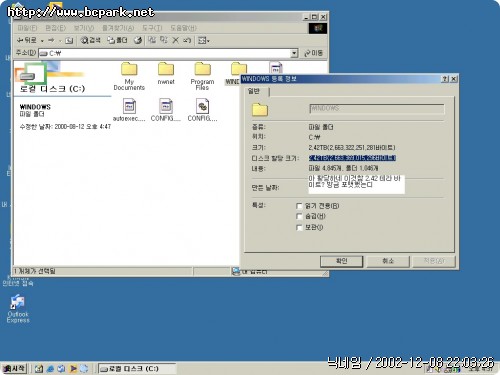Open the Back button history dropdown arrow
This screenshot has height=375, width=500.
[42, 41]
